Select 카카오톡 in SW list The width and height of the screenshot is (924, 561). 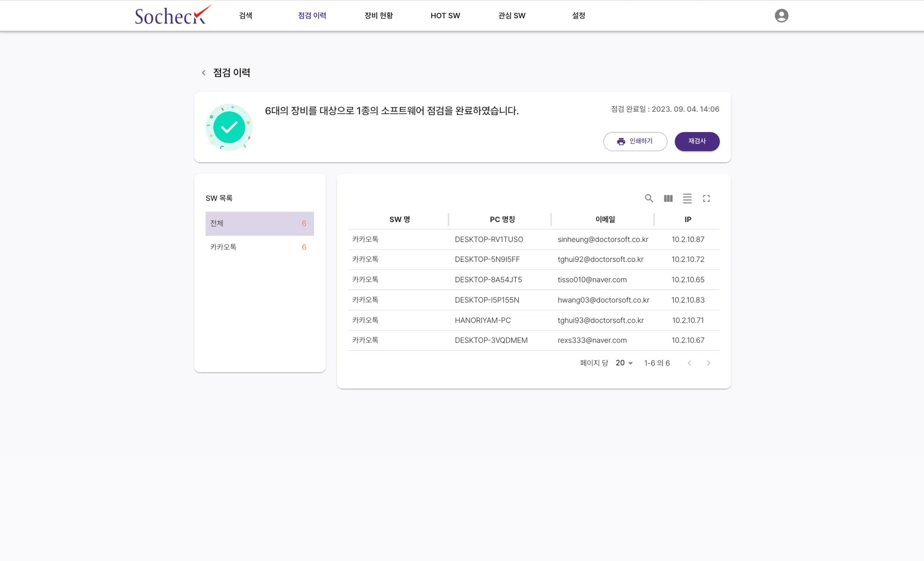tap(259, 247)
